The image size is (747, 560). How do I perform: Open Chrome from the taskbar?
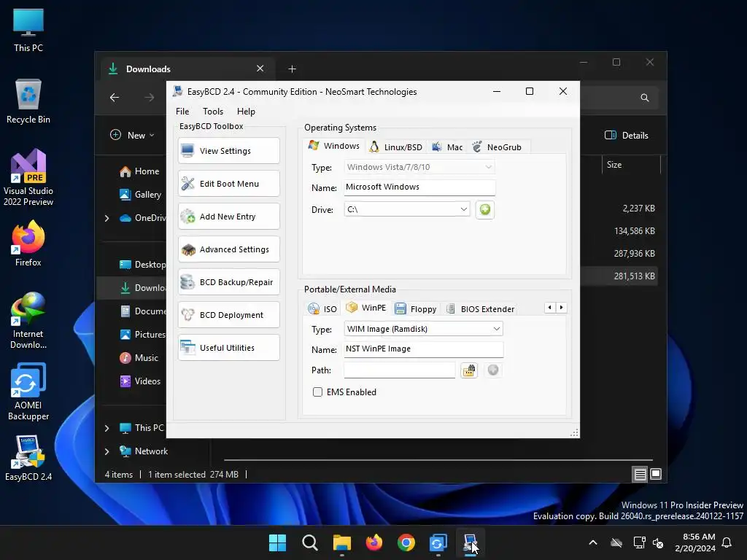[406, 542]
